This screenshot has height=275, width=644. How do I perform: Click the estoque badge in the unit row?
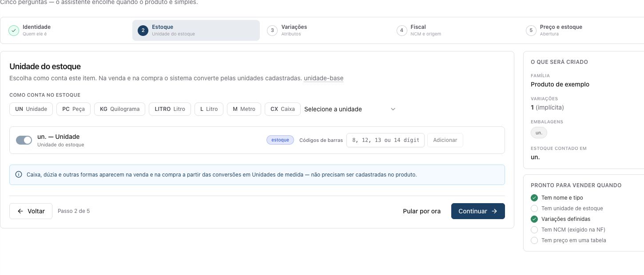pyautogui.click(x=280, y=140)
